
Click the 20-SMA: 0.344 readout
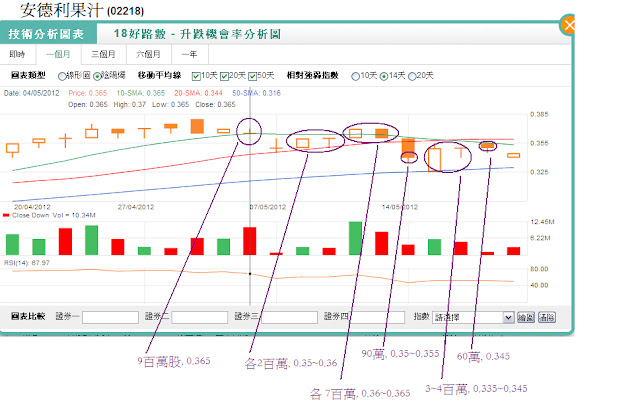[198, 93]
